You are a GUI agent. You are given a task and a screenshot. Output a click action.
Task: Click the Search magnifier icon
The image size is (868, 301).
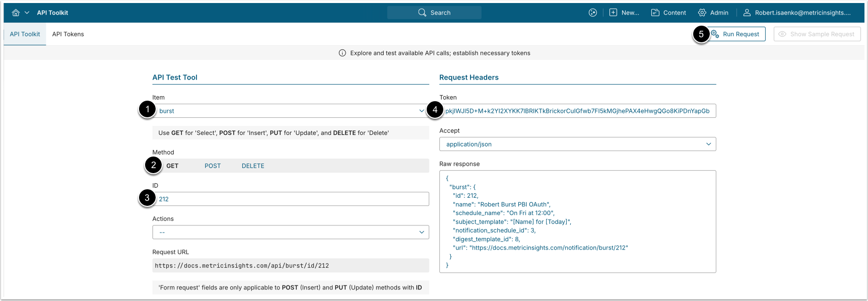pos(422,13)
